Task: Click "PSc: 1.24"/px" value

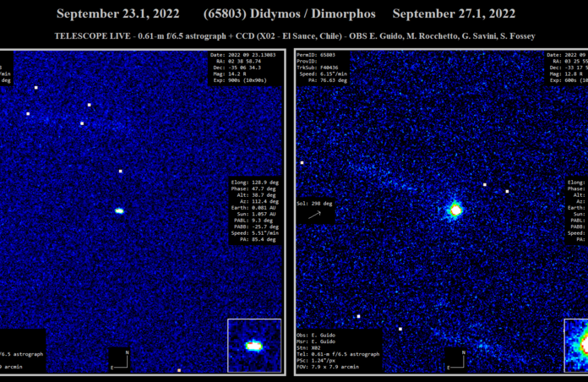Action: click(x=316, y=361)
